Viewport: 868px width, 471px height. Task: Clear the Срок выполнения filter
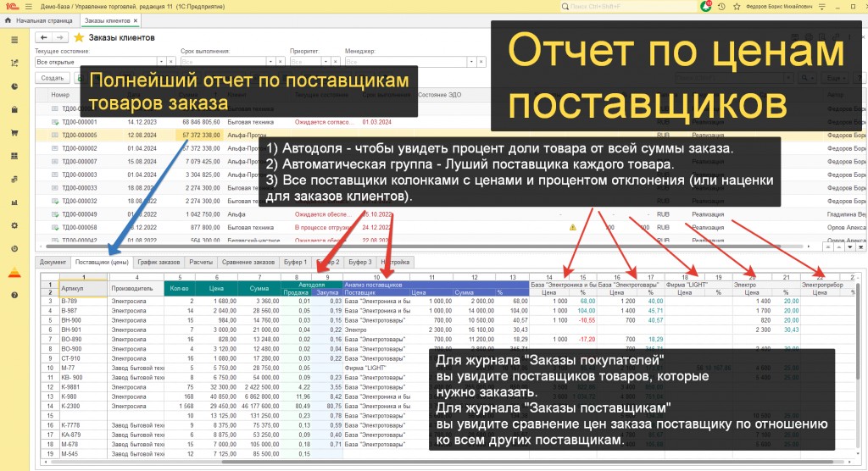[x=280, y=62]
